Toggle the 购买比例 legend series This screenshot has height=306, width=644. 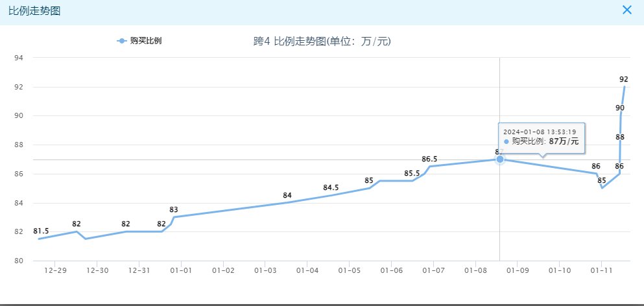139,41
